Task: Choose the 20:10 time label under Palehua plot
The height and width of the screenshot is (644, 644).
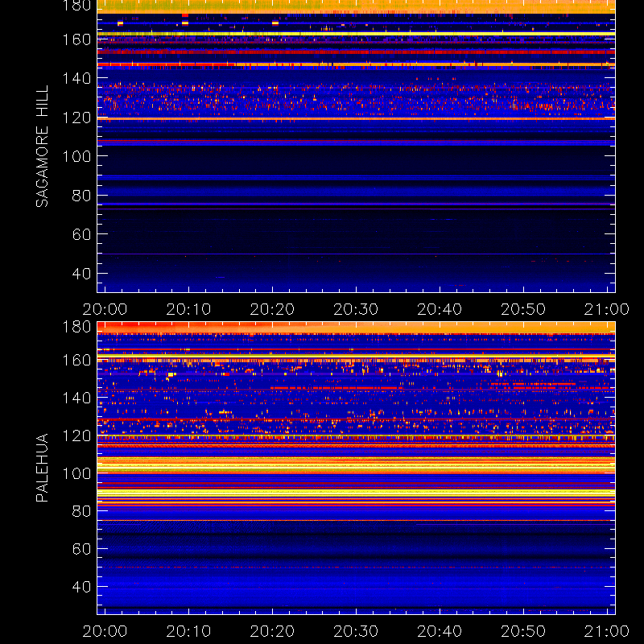Action: (x=188, y=631)
